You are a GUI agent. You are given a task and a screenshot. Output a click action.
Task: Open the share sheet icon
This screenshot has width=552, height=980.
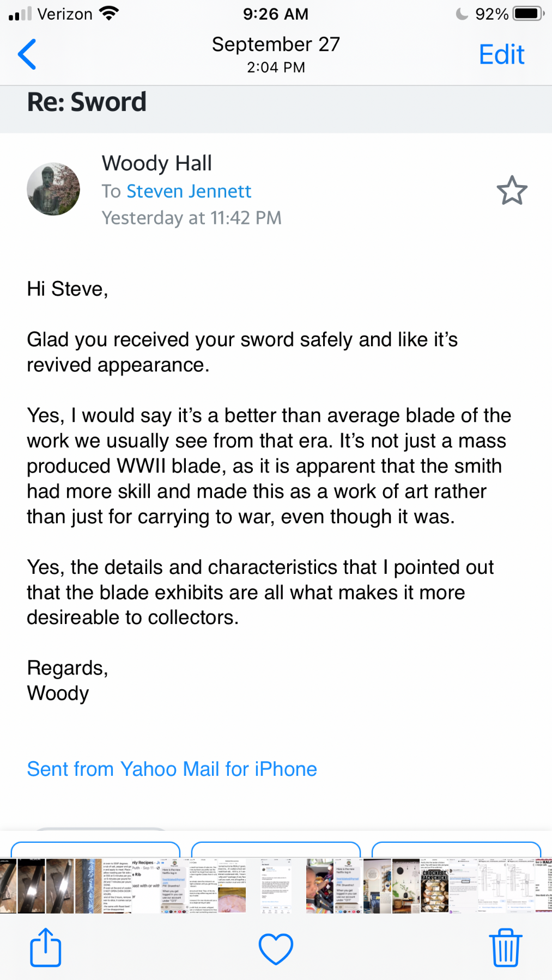[x=45, y=948]
